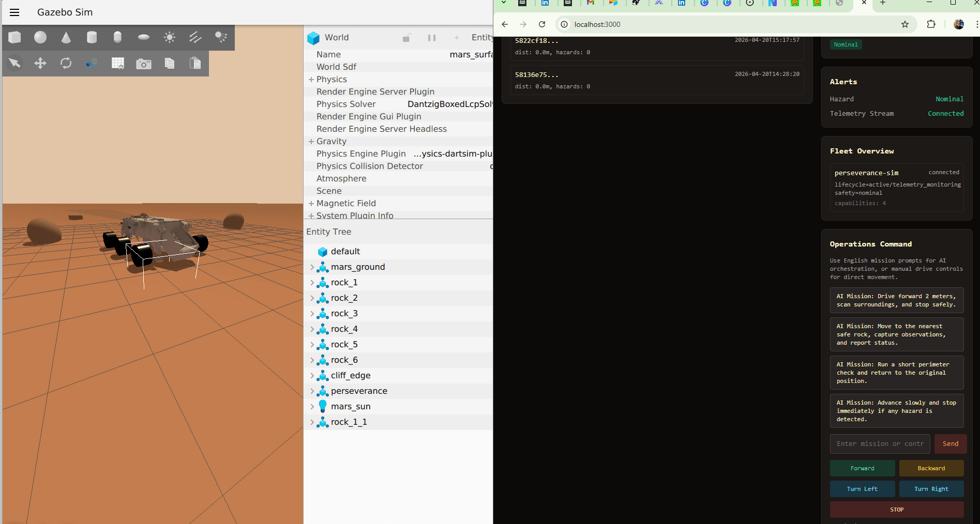Click the copy entity icon

coord(170,63)
